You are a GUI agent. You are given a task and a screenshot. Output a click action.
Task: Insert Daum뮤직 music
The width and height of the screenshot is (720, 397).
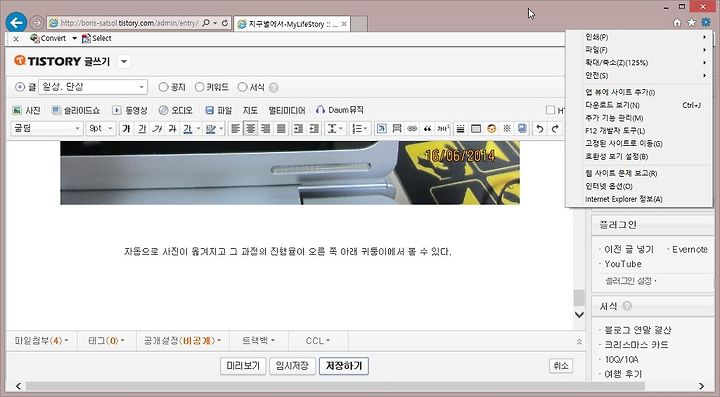[340, 110]
